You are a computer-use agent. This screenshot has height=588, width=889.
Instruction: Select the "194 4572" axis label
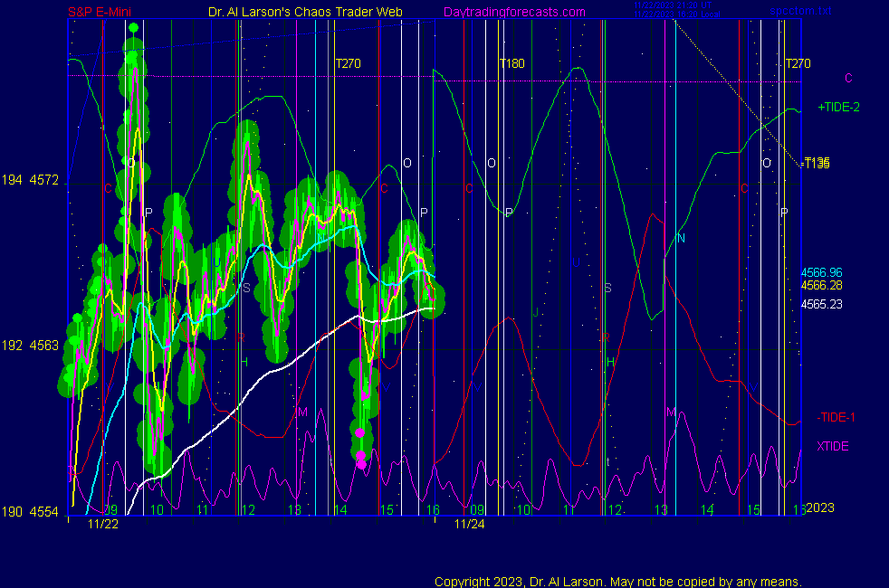click(30, 180)
